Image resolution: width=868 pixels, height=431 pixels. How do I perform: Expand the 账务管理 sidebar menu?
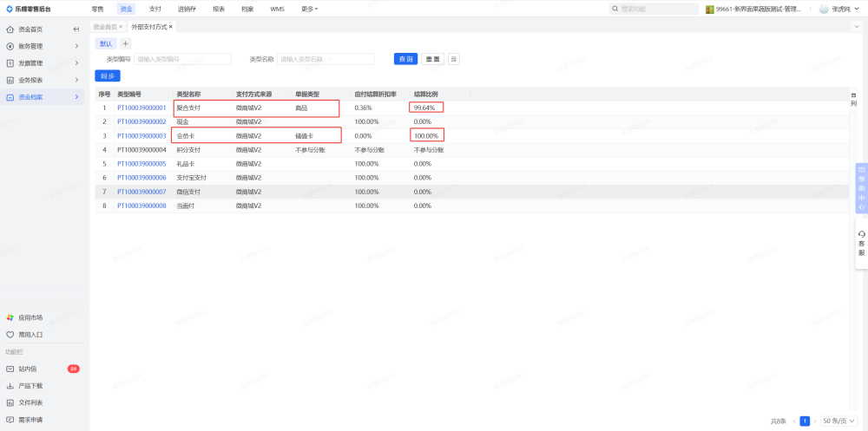tap(43, 46)
